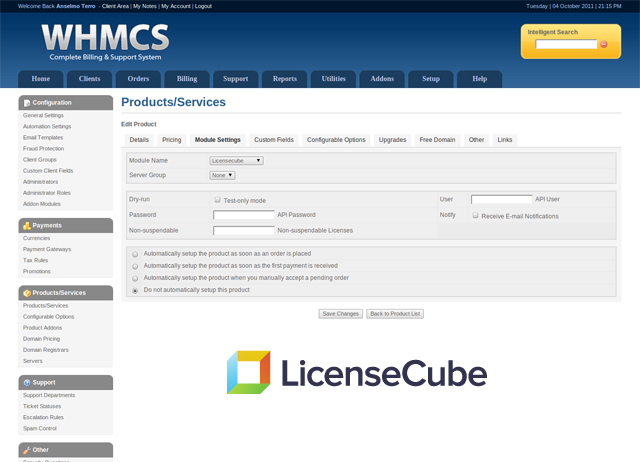Open Addon Modules in sidebar

[42, 204]
